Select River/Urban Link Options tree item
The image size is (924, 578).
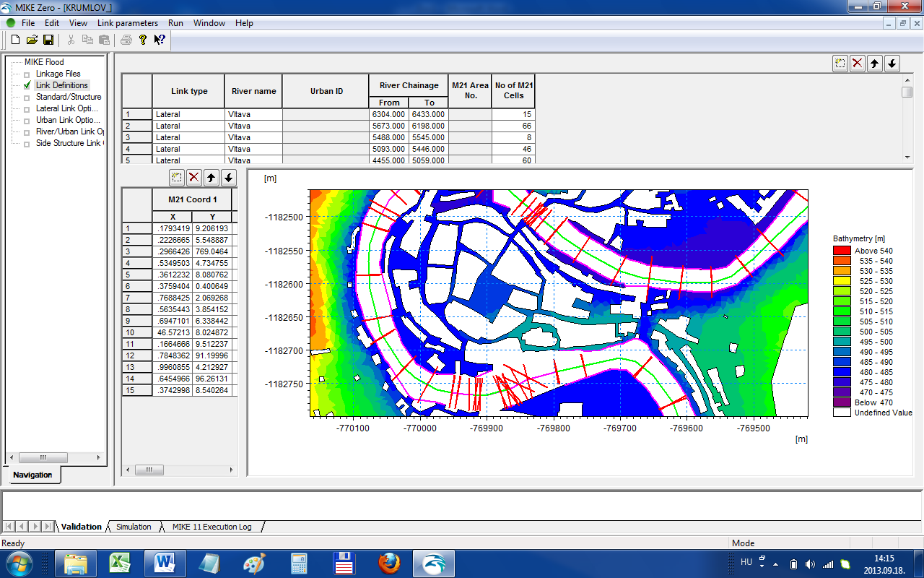coord(70,131)
